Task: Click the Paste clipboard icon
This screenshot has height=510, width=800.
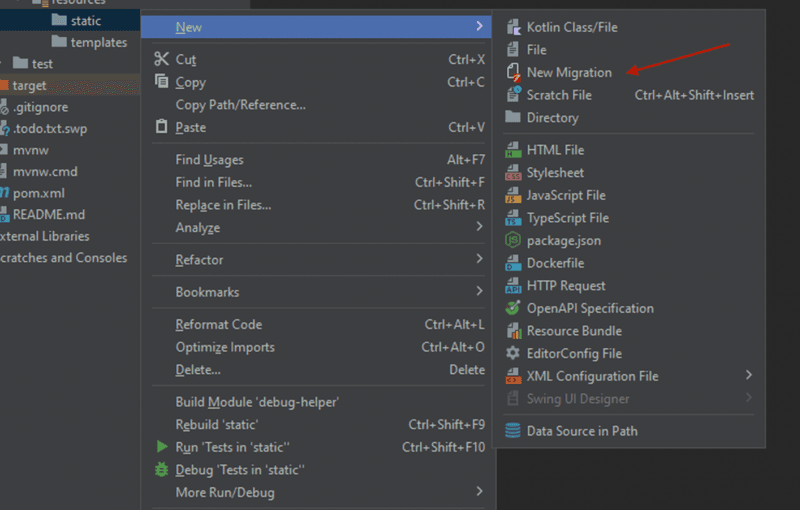Action: click(161, 126)
